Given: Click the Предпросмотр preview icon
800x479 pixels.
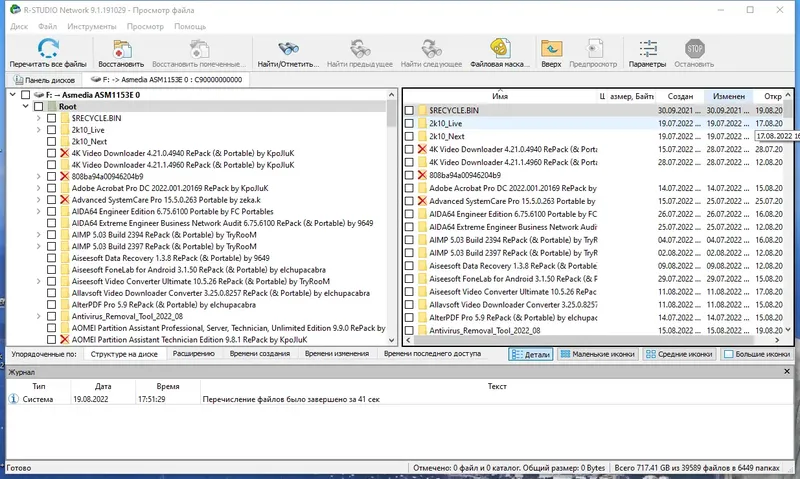Looking at the screenshot, I should click(x=593, y=49).
